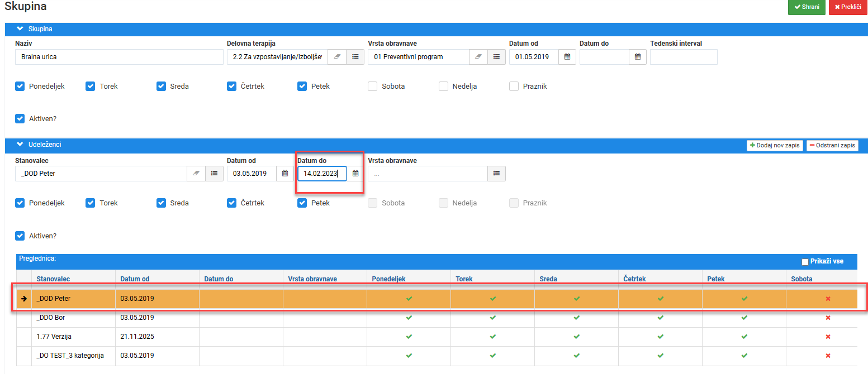Uncheck participant Ponedeljek checkbox
The width and height of the screenshot is (868, 374).
pos(20,203)
